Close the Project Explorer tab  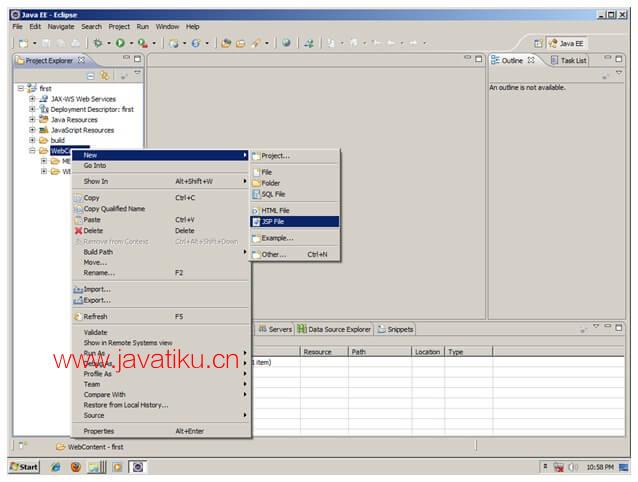click(x=81, y=60)
